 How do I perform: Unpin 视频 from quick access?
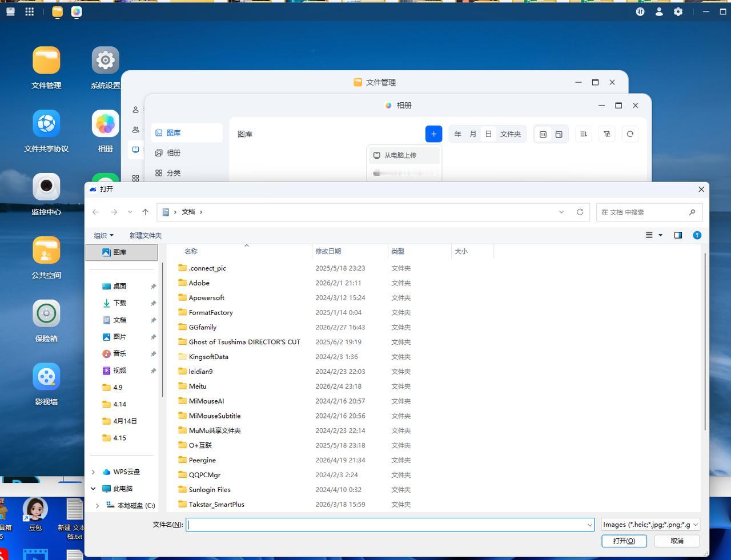tap(153, 370)
